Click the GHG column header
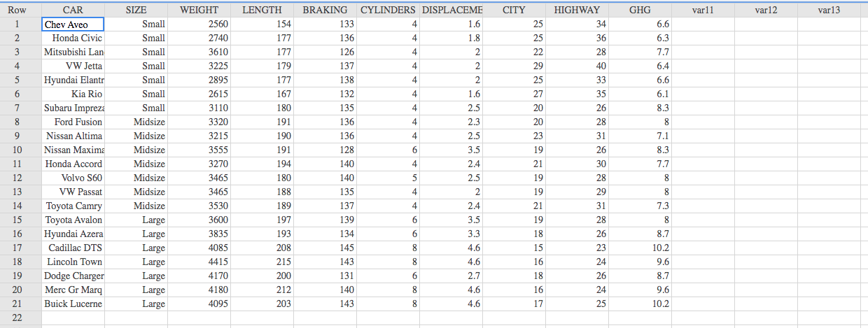 click(x=640, y=10)
